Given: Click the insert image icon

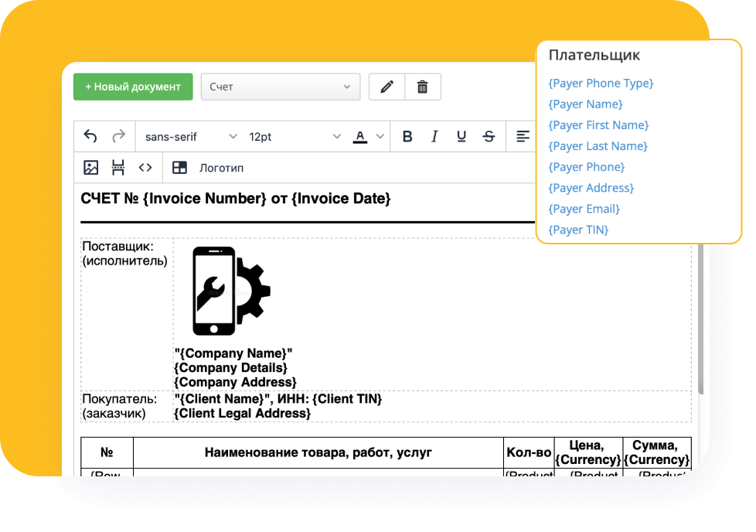Looking at the screenshot, I should pos(91,168).
